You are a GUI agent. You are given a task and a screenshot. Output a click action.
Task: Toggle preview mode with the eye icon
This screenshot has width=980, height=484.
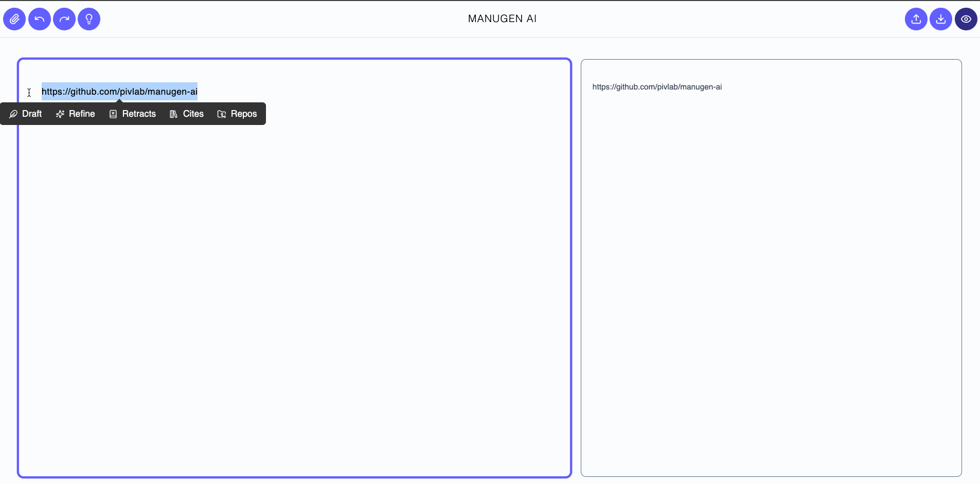pos(966,19)
